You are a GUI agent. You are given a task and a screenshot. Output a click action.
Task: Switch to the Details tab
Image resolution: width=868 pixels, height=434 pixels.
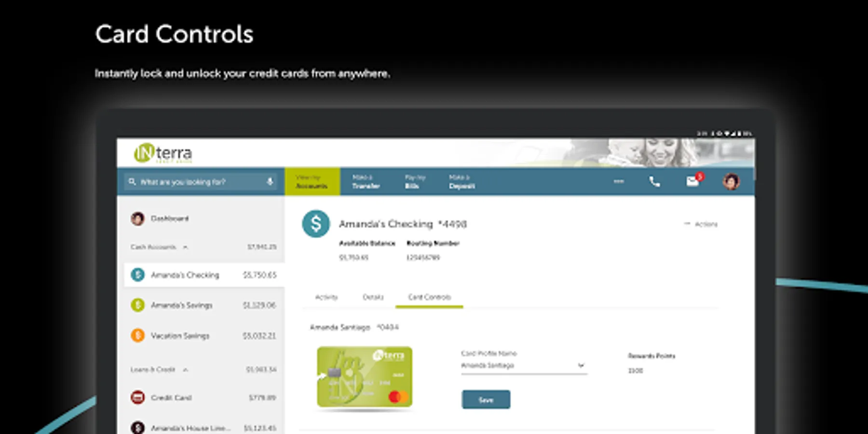pos(373,297)
